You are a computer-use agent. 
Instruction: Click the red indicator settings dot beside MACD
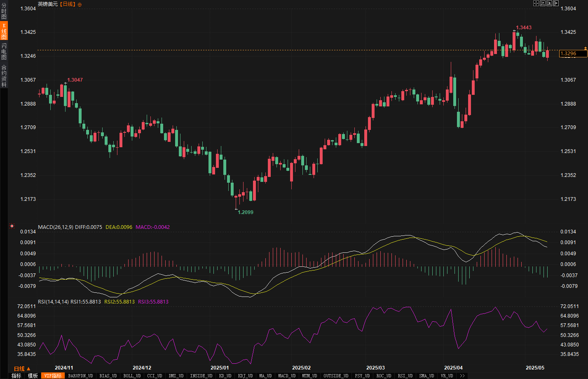12,226
